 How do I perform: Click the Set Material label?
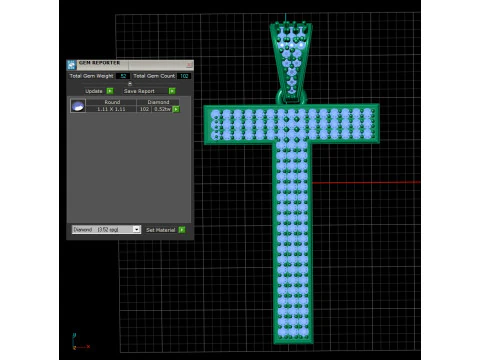[x=161, y=230]
